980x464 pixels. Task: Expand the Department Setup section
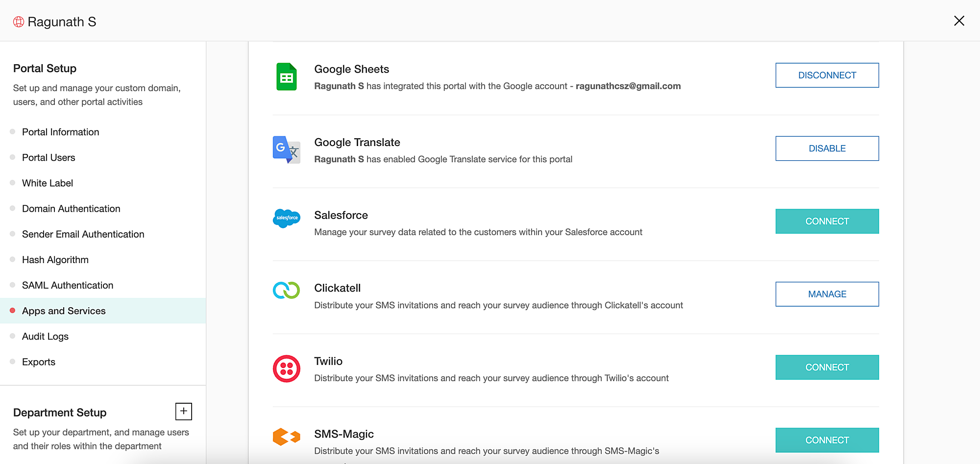tap(183, 411)
